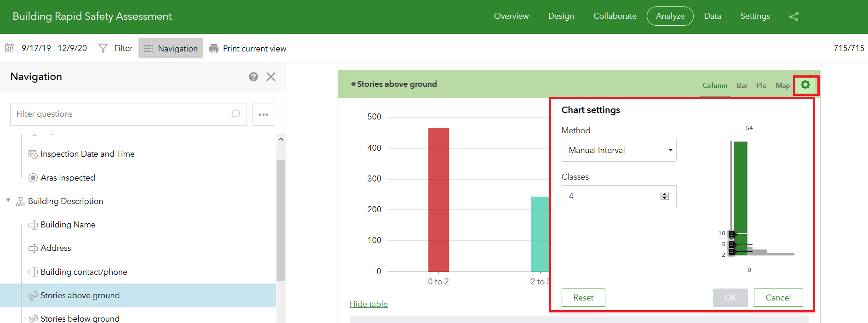Click the Reset button
868x323 pixels.
click(583, 298)
